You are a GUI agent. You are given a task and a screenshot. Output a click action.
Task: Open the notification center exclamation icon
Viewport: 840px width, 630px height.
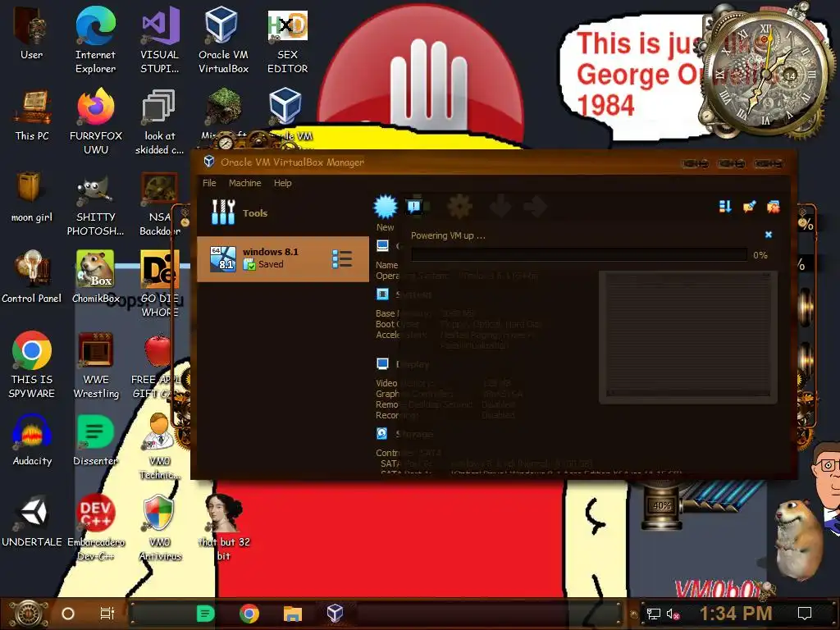coord(414,206)
